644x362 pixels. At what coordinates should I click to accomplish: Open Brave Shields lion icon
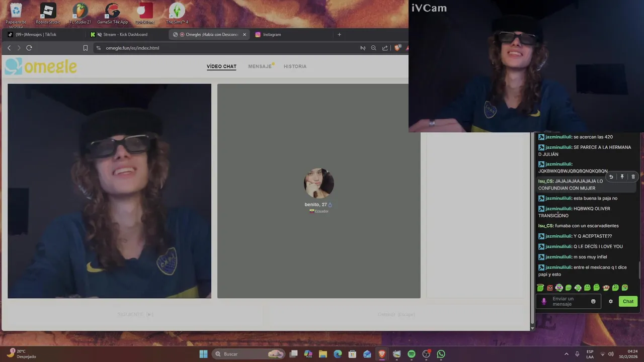pos(397,48)
